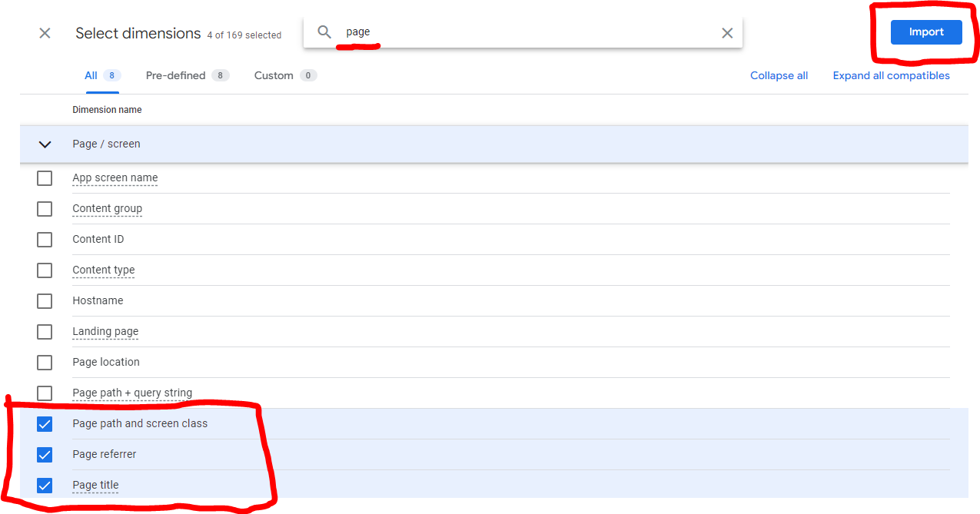980x514 pixels.
Task: Collapse the Page / screen group
Action: pos(45,144)
